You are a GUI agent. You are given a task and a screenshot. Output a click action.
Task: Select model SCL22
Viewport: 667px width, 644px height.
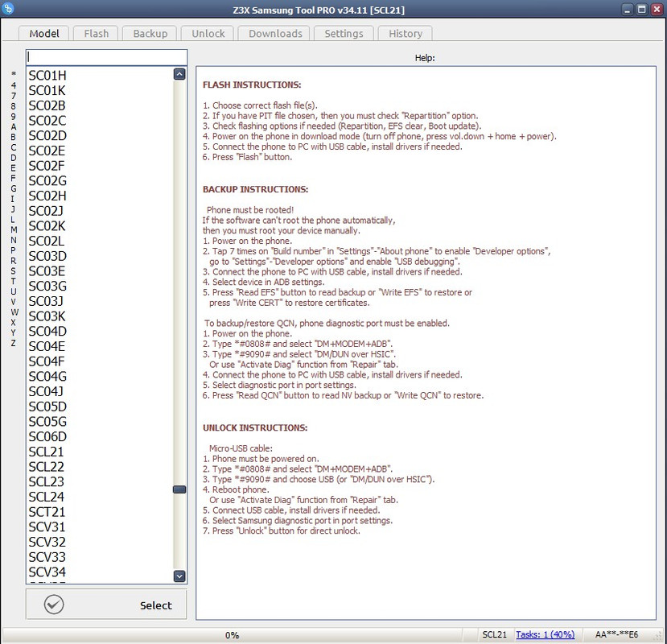coord(100,467)
